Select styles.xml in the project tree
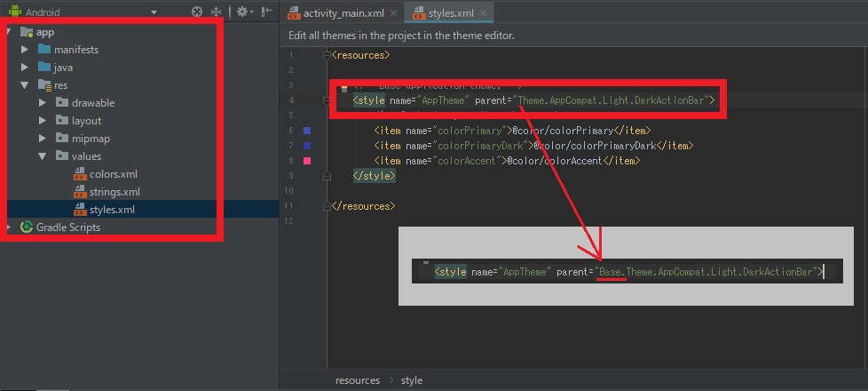868x391 pixels. 112,210
